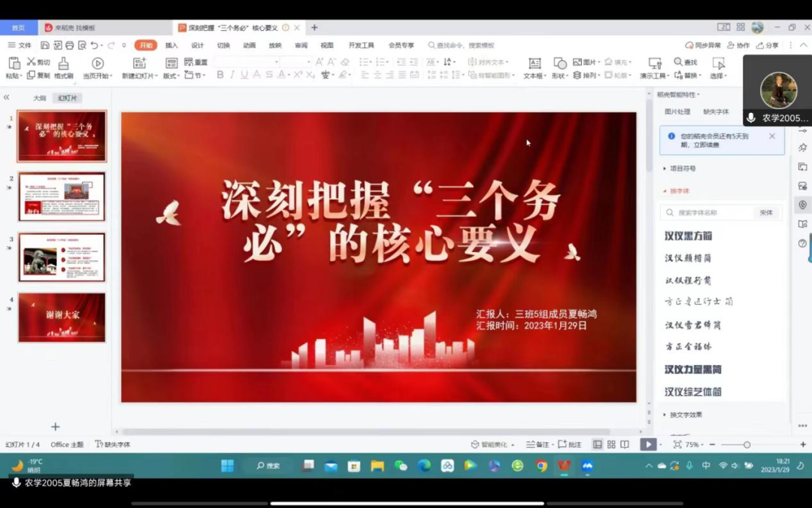Switch to slide sorter view in status bar
812x508 pixels.
tap(611, 445)
